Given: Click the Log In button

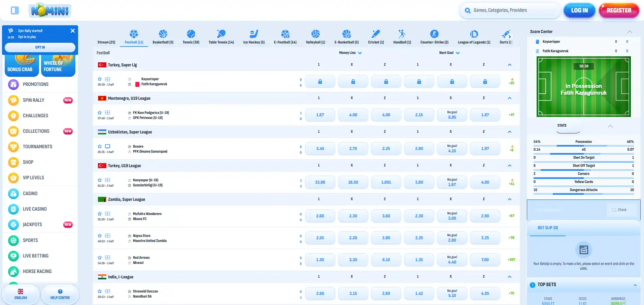Looking at the screenshot, I should 579,10.
